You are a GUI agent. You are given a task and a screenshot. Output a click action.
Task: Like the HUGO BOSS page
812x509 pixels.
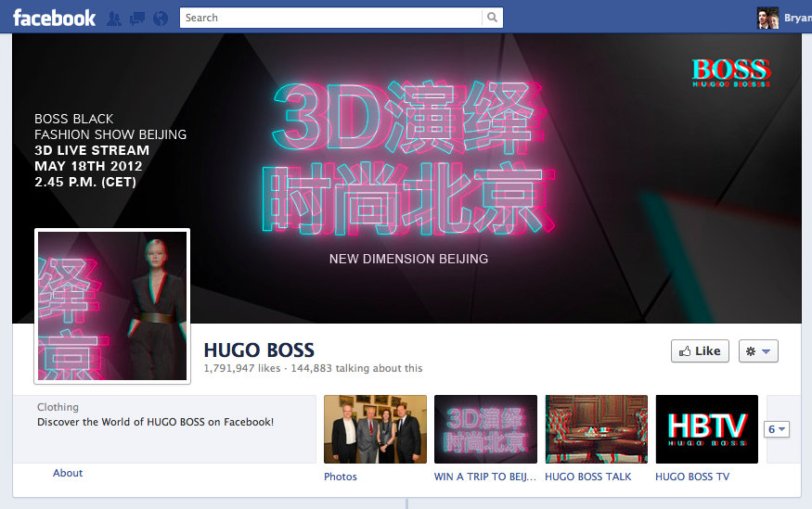[700, 351]
